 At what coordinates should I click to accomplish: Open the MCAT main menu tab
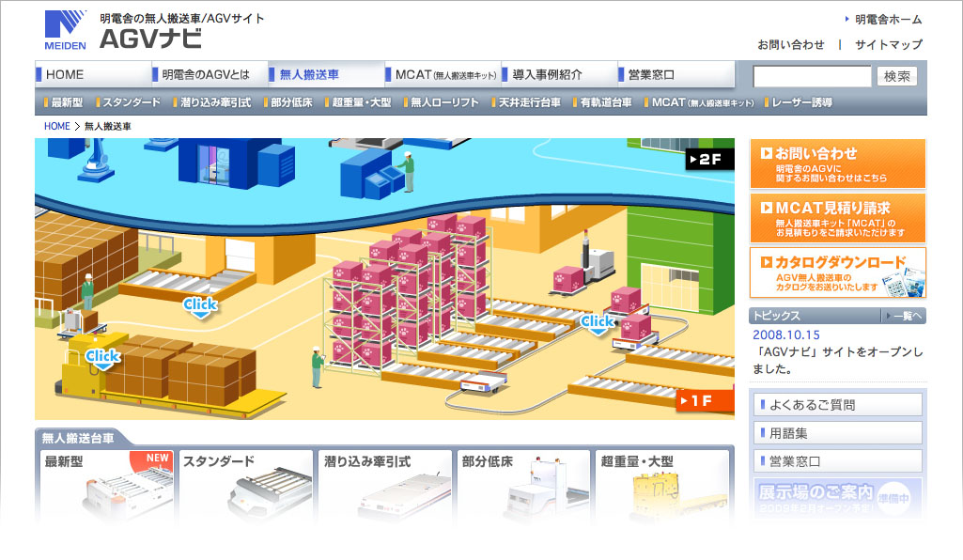tap(443, 75)
